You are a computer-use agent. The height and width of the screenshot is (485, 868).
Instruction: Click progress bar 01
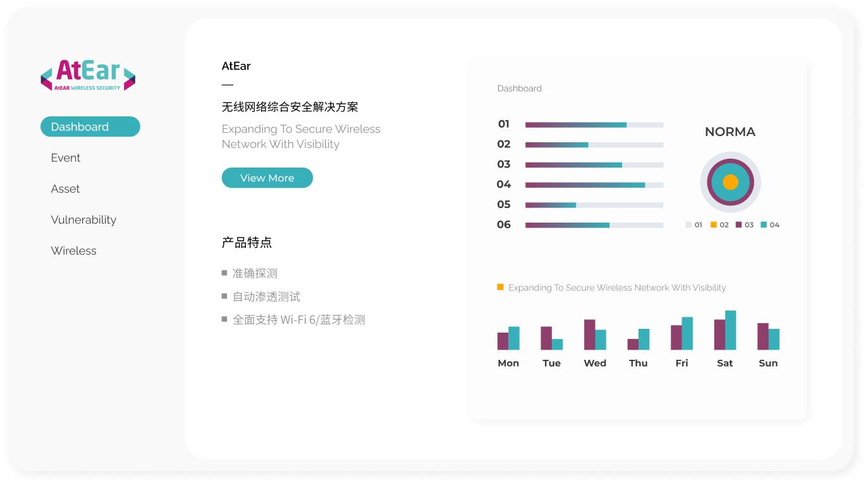594,125
